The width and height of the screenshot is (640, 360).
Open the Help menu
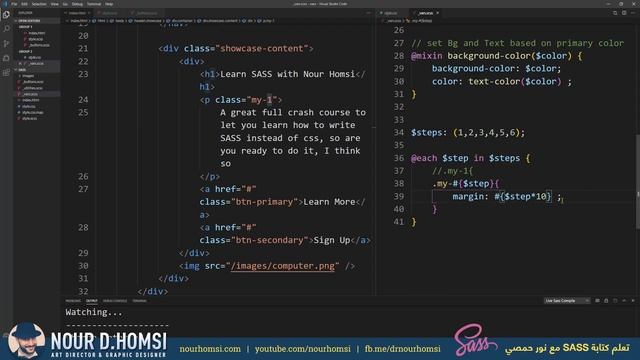pos(109,4)
